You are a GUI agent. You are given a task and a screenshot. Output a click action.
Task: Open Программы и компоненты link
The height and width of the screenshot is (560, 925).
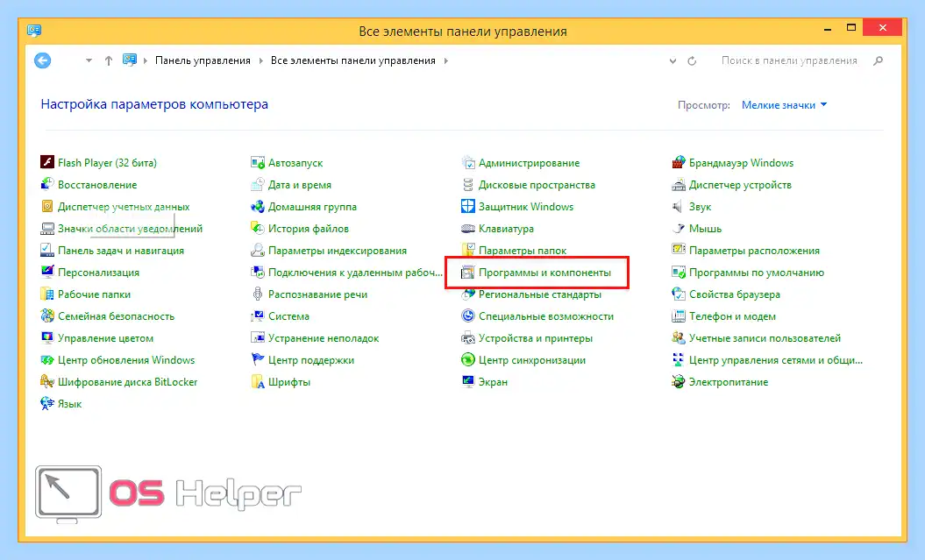(544, 273)
